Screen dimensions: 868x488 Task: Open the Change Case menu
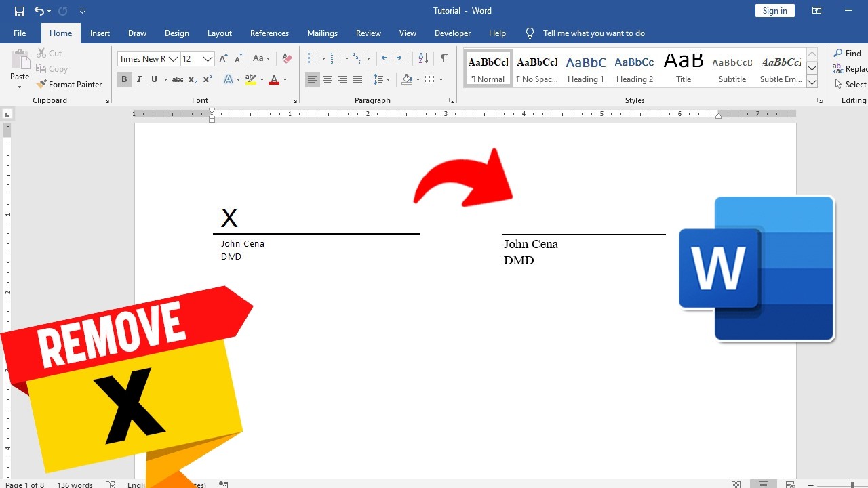[261, 59]
